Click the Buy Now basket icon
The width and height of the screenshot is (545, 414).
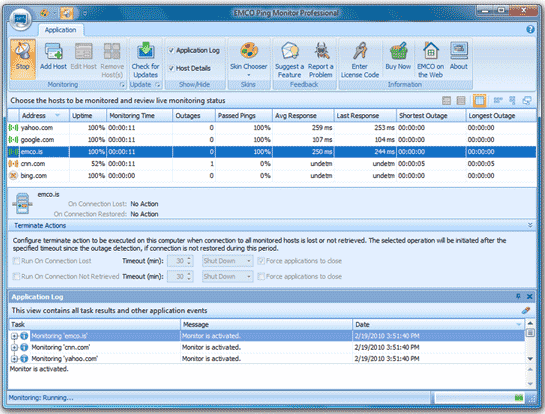point(398,51)
